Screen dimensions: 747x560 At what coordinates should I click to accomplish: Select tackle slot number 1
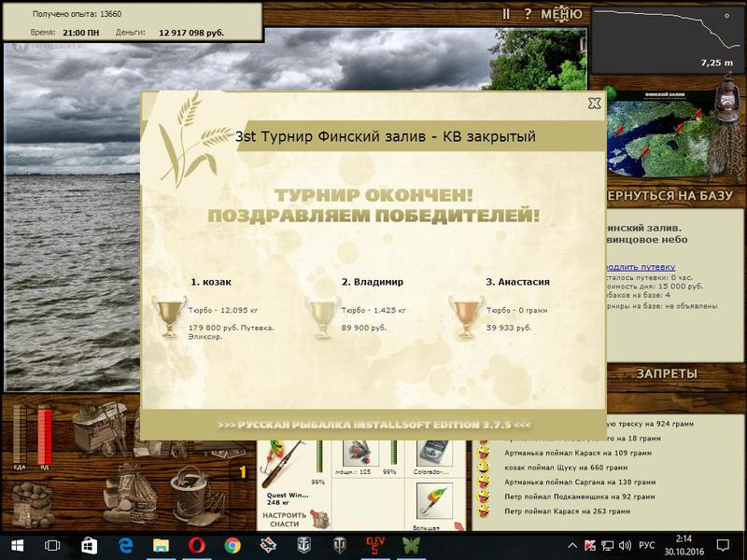pos(243,472)
